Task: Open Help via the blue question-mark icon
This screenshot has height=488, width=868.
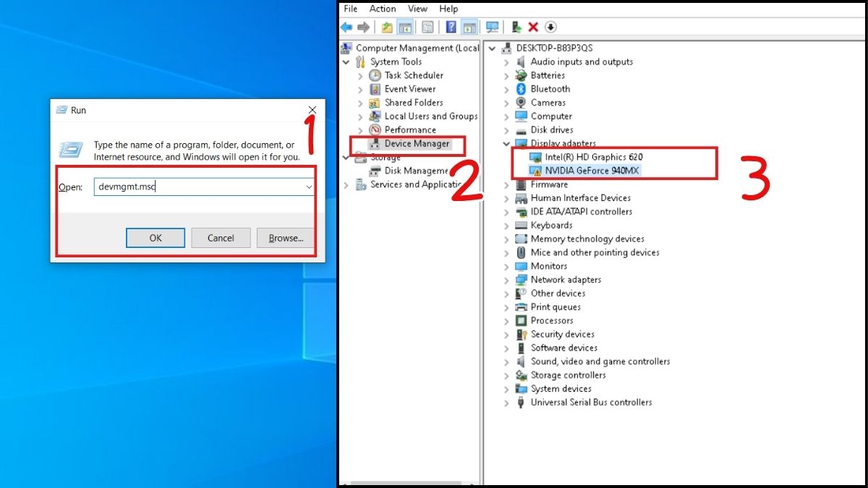Action: pyautogui.click(x=451, y=27)
